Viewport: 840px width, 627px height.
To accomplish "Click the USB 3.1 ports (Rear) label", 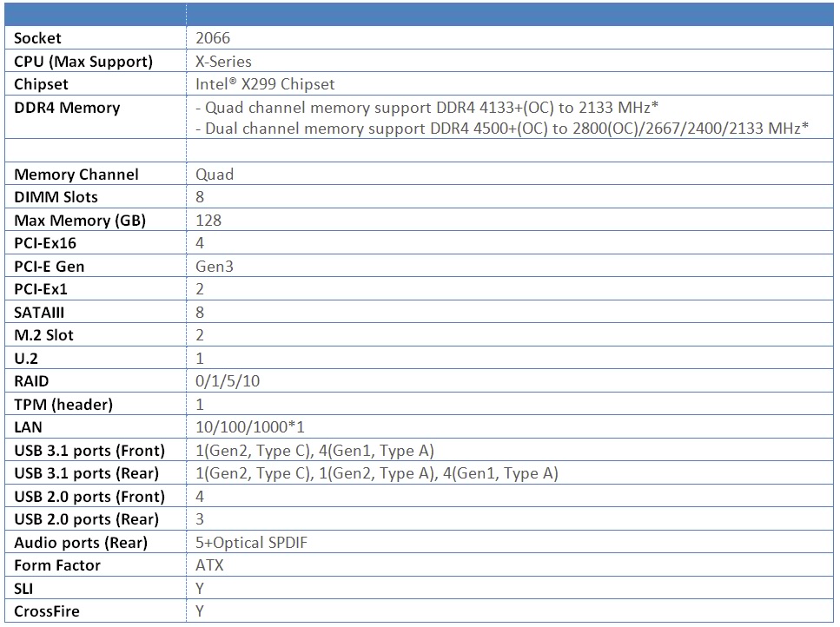I will (87, 473).
